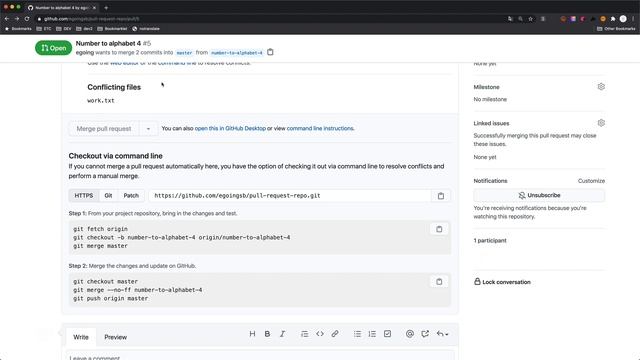Switch to the Preview tab
Image resolution: width=640 pixels, height=360 pixels.
coord(116,337)
